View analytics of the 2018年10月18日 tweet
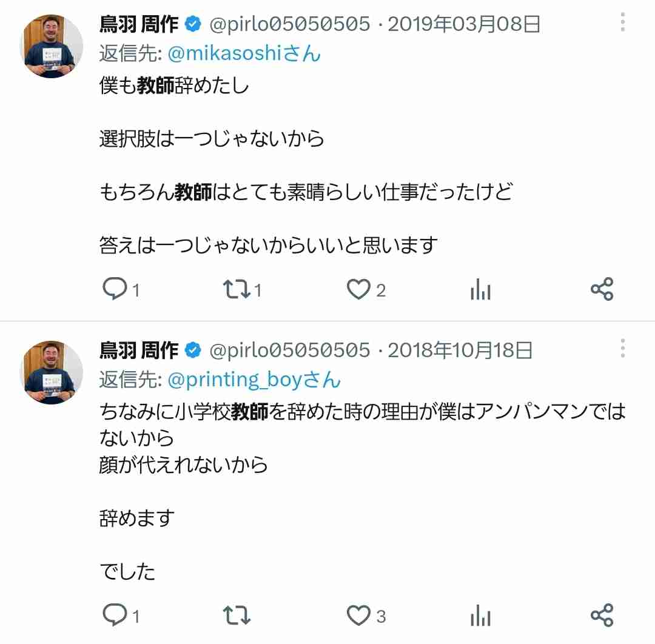Viewport: 655px width, 644px height. [x=480, y=615]
